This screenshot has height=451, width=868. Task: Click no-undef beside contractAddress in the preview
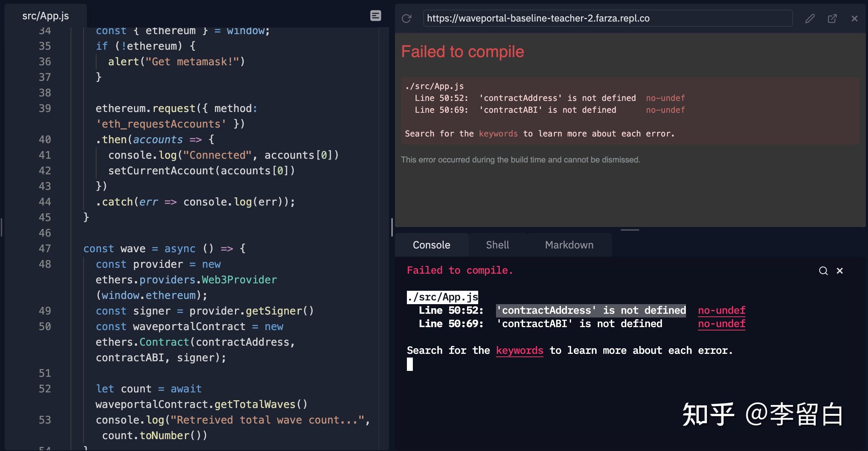[665, 98]
